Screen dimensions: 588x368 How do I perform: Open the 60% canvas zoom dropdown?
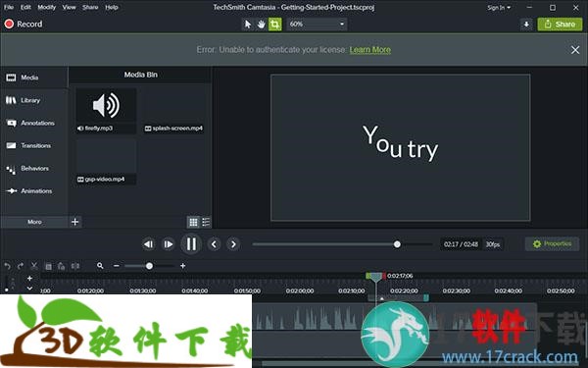[317, 24]
